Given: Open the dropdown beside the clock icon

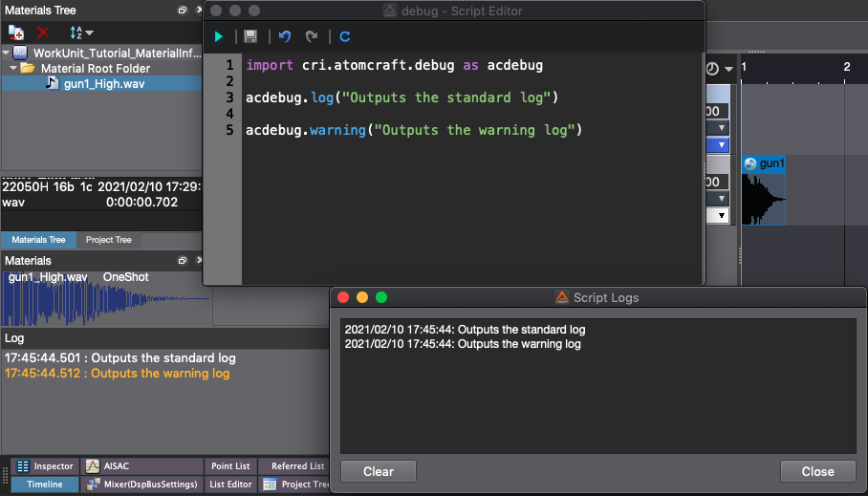Looking at the screenshot, I should point(728,69).
